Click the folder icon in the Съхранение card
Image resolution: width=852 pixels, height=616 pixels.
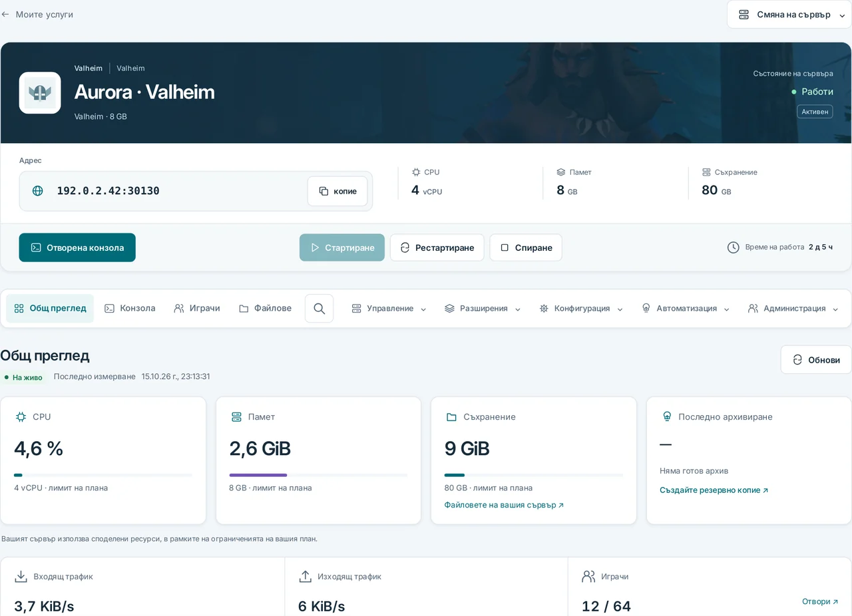(x=451, y=417)
